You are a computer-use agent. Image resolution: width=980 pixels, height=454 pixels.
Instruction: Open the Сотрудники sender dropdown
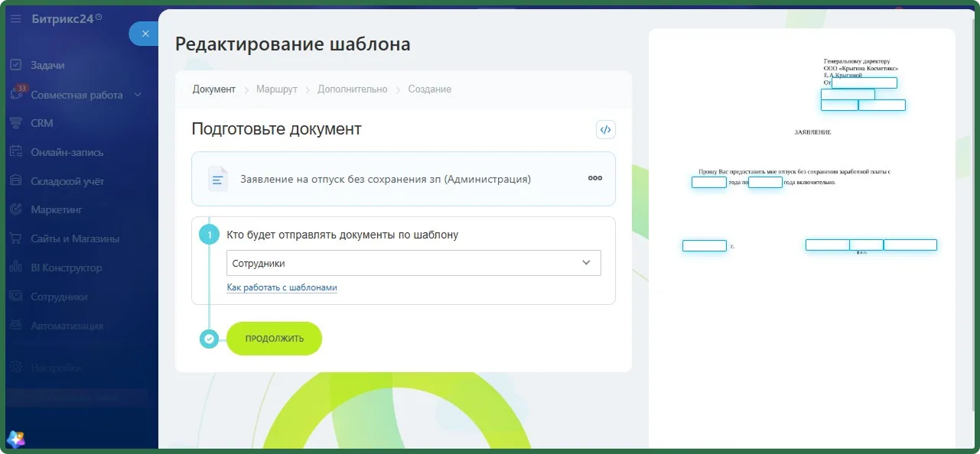click(x=414, y=263)
